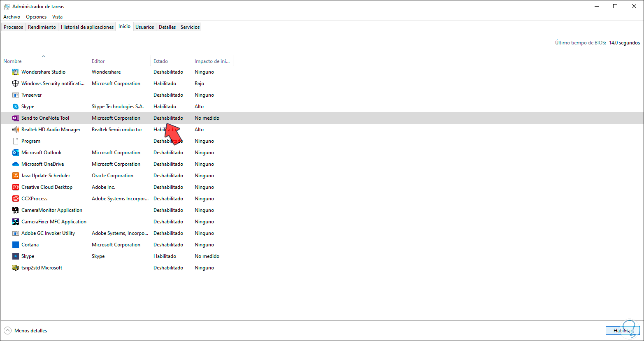644x341 pixels.
Task: Click the '14.0 segundos' BIOS time value
Action: coord(625,43)
